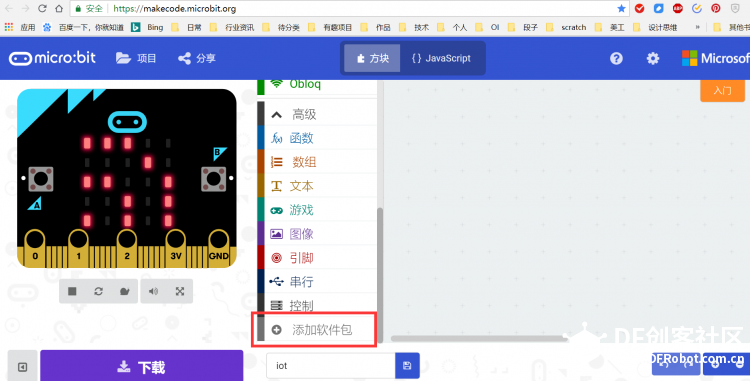750x381 pixels.
Task: Open the 引脚 pins category
Action: 317,258
